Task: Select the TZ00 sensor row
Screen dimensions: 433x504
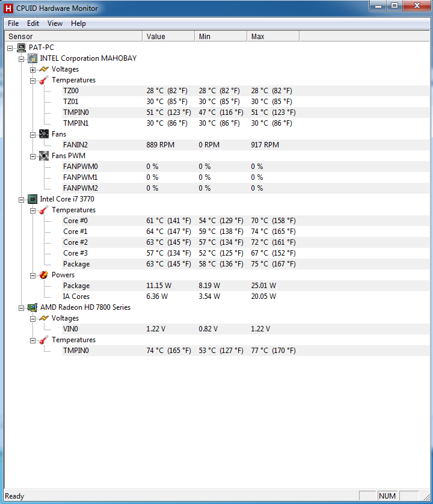Action: [245, 91]
